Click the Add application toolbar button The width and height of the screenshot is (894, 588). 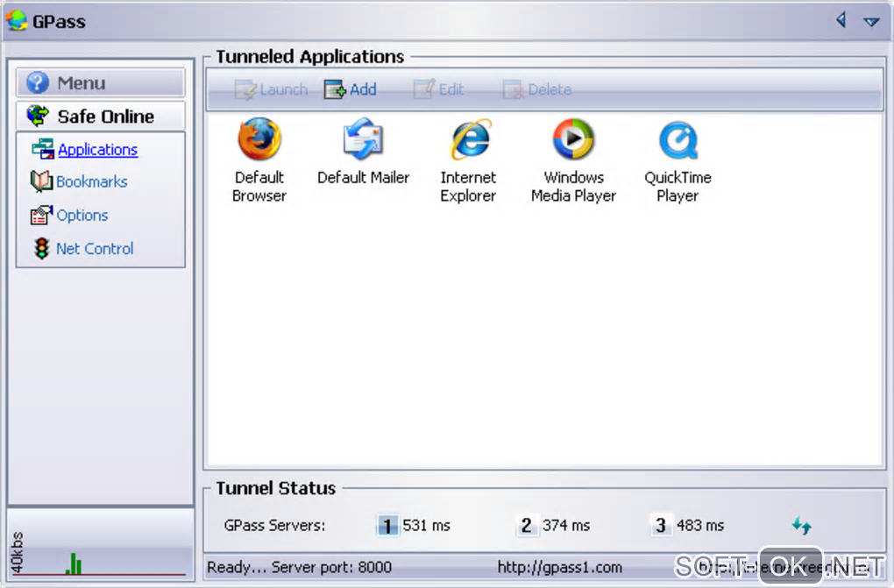[350, 89]
